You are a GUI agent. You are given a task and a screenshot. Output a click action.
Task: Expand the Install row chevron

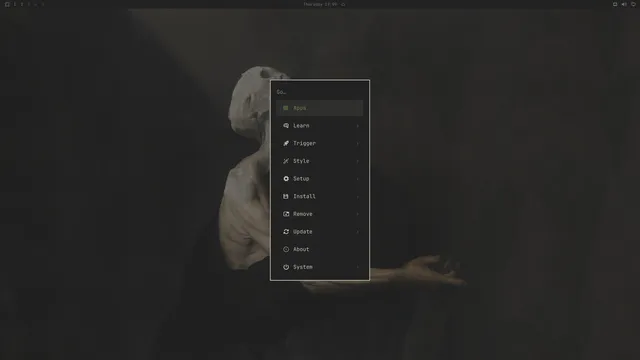358,197
